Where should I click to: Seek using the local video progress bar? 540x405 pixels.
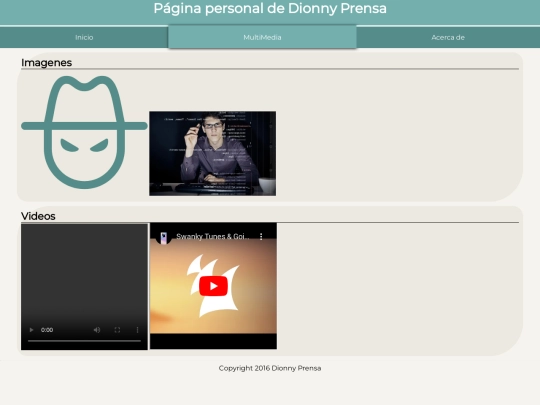point(84,341)
